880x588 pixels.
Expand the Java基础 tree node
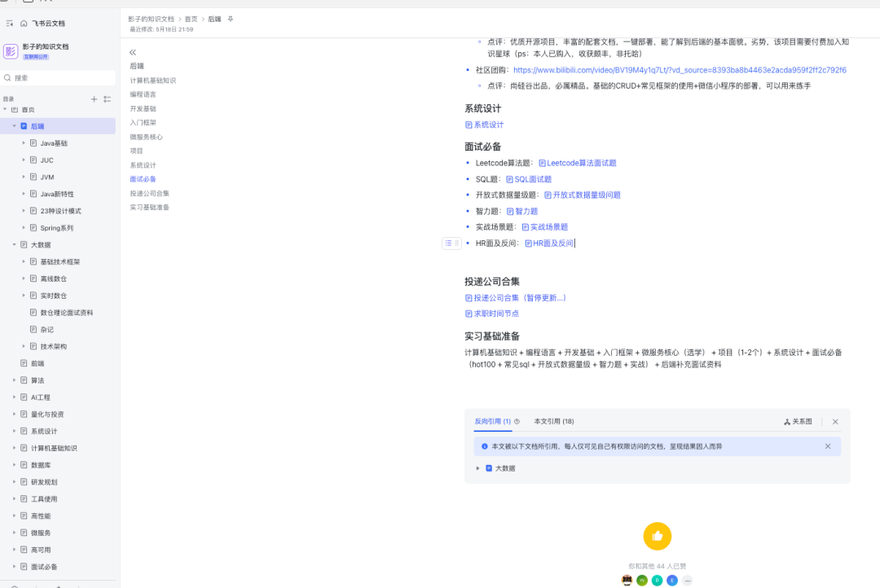click(x=23, y=143)
